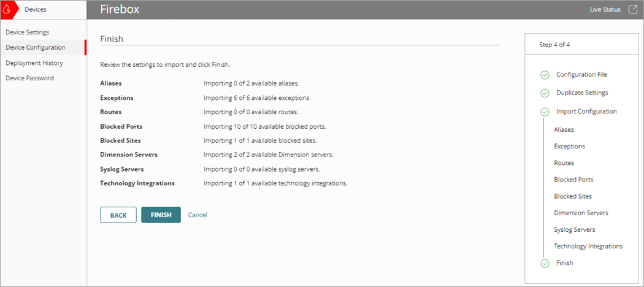The height and width of the screenshot is (287, 644).
Task: Click 'Importing 2 of 2 available Dimension servers'
Action: coord(269,155)
